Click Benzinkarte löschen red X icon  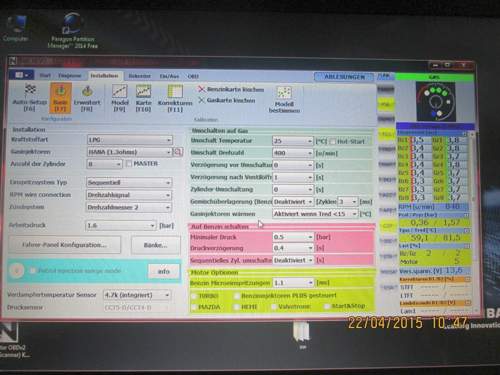201,89
